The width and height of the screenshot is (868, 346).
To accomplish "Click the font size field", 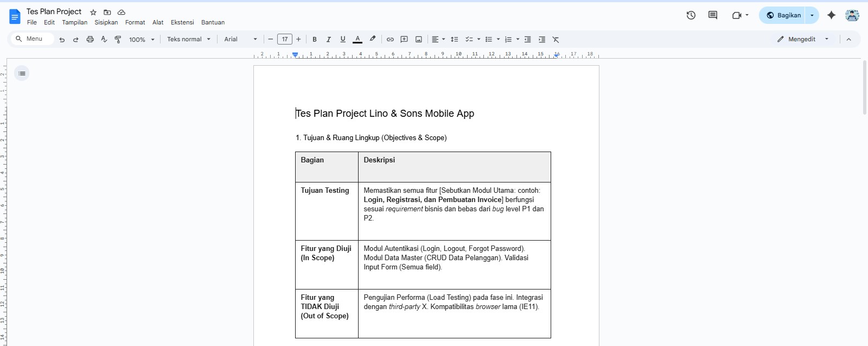I will click(x=285, y=39).
